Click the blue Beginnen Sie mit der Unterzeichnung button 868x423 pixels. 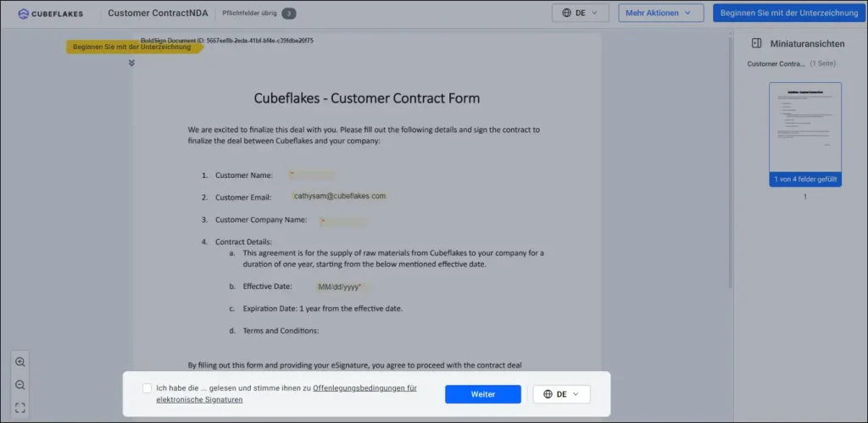790,13
